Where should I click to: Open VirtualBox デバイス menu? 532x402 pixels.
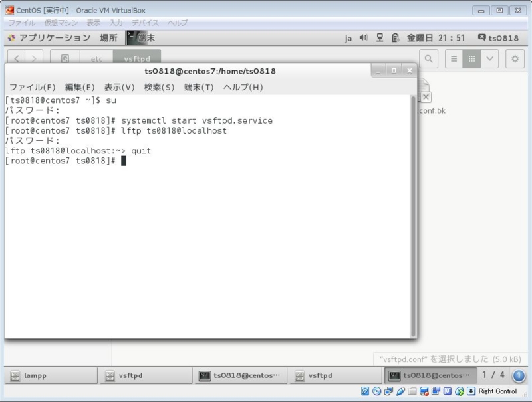click(145, 23)
